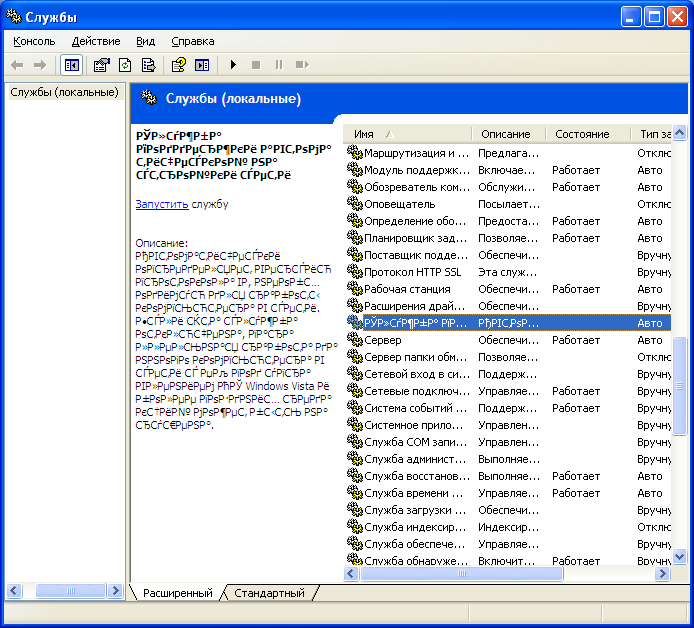Select the Расширения драйверов service row

point(507,306)
